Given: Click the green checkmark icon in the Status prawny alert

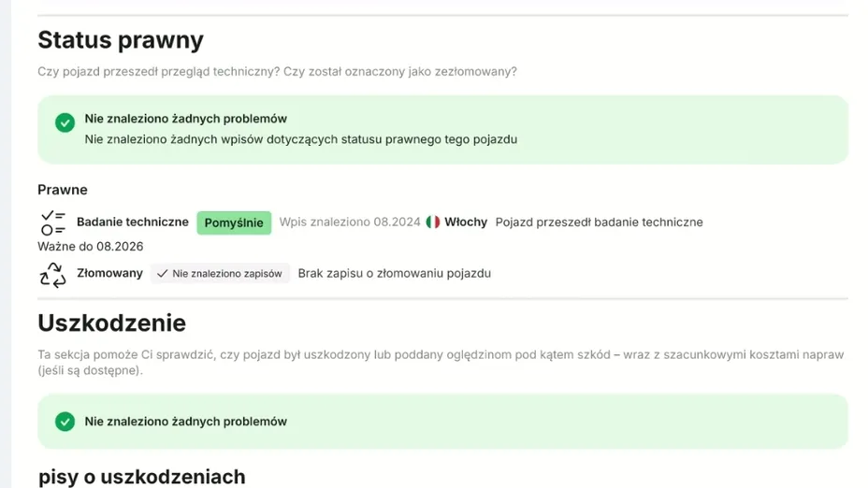Looking at the screenshot, I should pyautogui.click(x=65, y=122).
